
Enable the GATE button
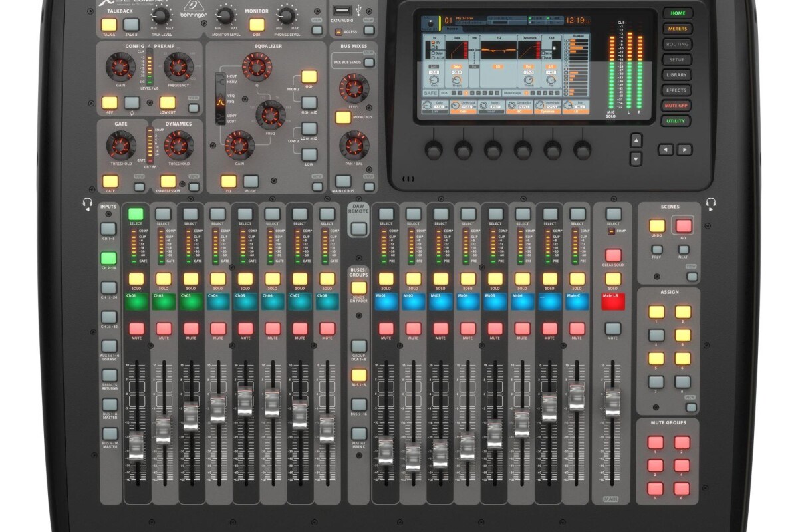coord(110,180)
